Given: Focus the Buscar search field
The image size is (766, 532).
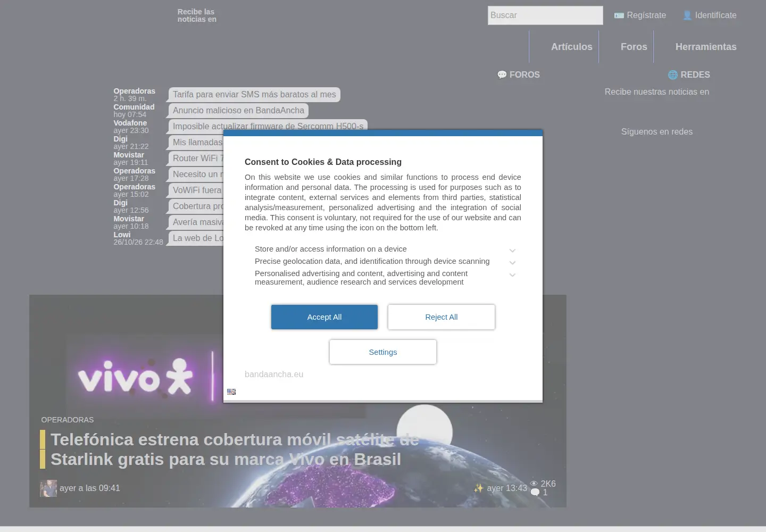Looking at the screenshot, I should [x=545, y=15].
